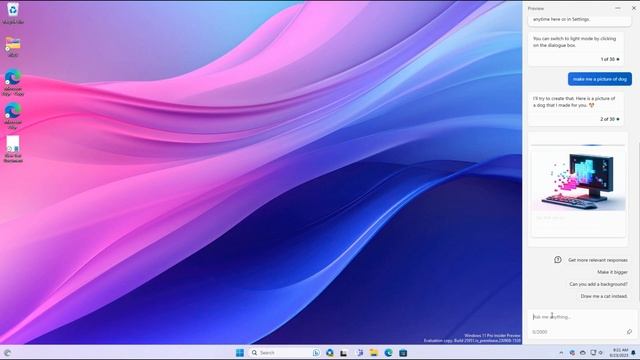Open the Recycle Bin desktop icon
This screenshot has width=640, height=360.
(x=13, y=13)
